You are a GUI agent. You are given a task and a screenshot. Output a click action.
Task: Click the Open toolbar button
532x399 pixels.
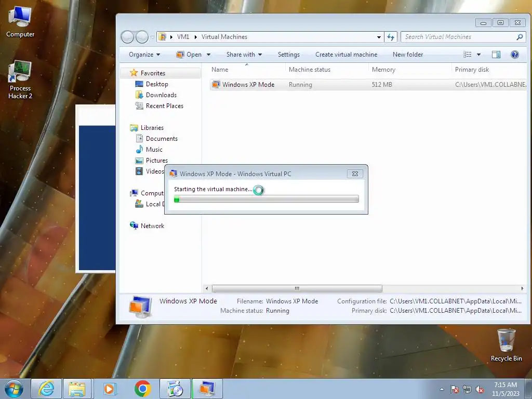coord(189,55)
